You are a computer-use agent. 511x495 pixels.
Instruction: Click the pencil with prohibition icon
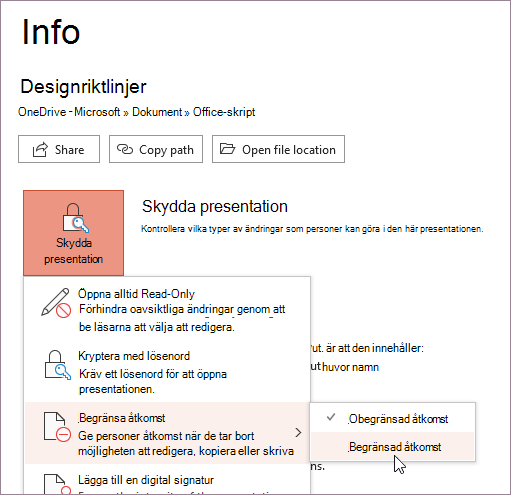click(x=56, y=303)
